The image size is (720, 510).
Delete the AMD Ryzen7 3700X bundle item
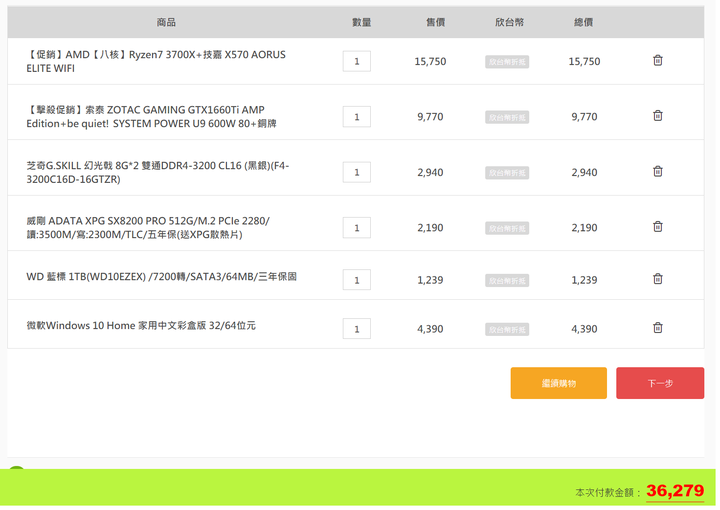point(658,61)
